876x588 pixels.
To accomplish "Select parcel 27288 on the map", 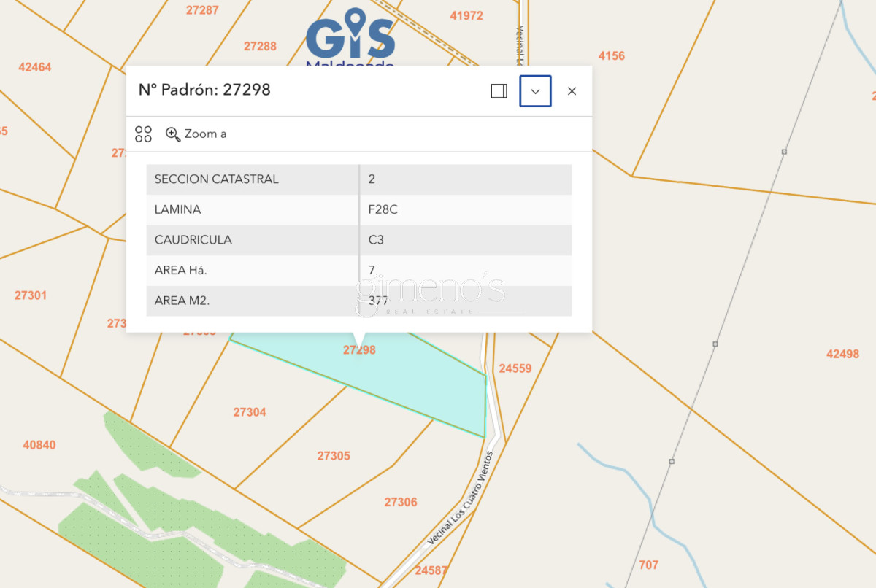I will 261,46.
